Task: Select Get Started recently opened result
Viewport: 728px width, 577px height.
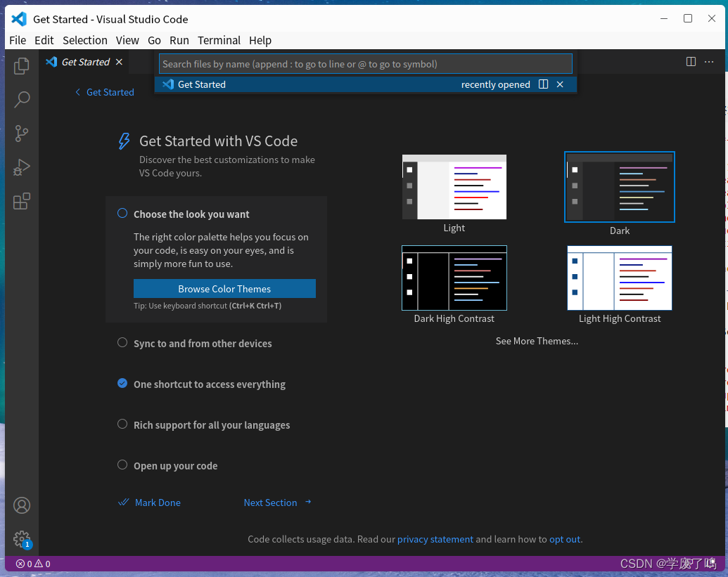Action: click(x=365, y=84)
